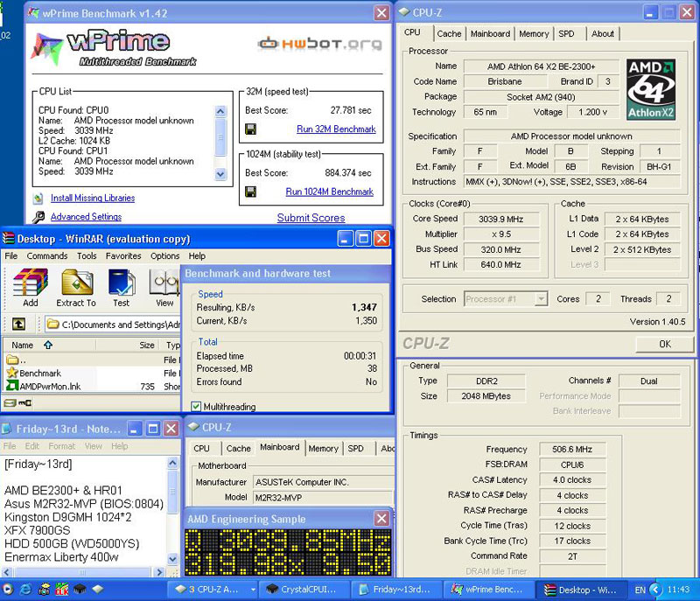
Task: Open the Memory tab in lower CPU-Z window
Action: [x=323, y=449]
